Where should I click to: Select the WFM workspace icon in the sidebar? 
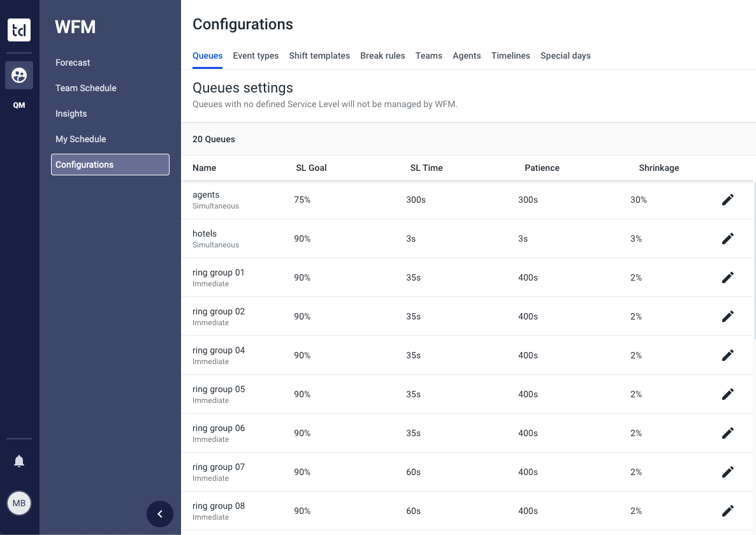point(18,75)
